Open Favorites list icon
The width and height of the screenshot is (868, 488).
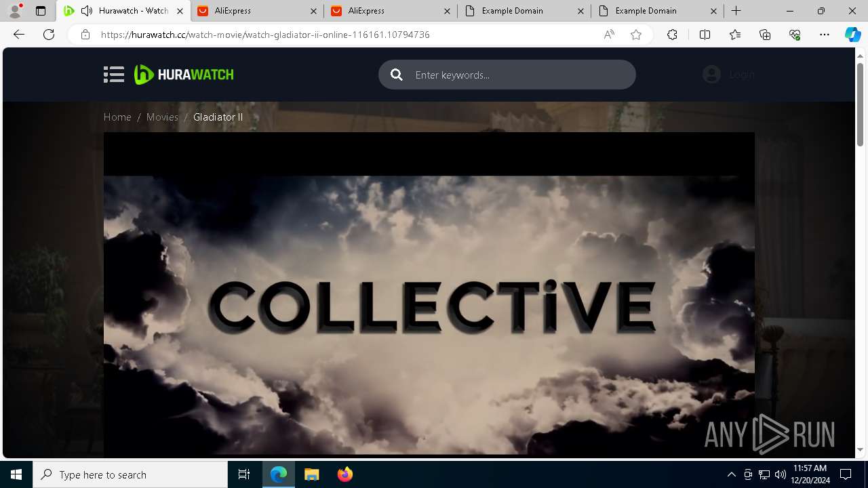coord(735,35)
